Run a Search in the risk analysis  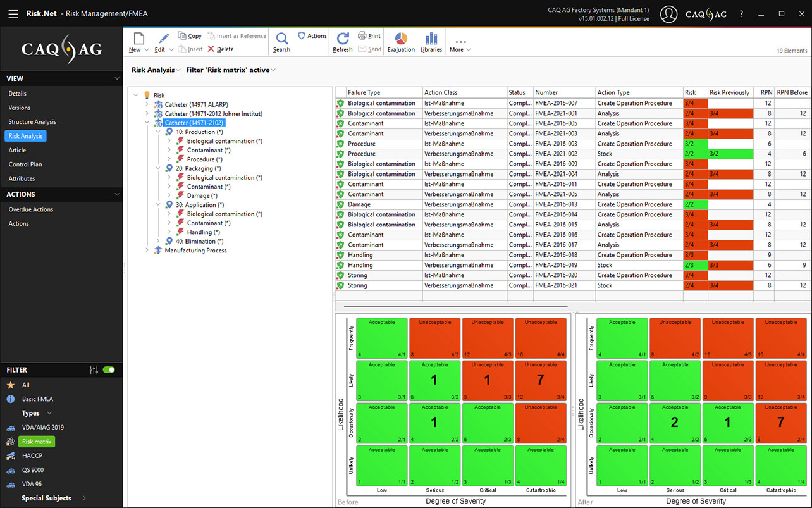click(281, 42)
